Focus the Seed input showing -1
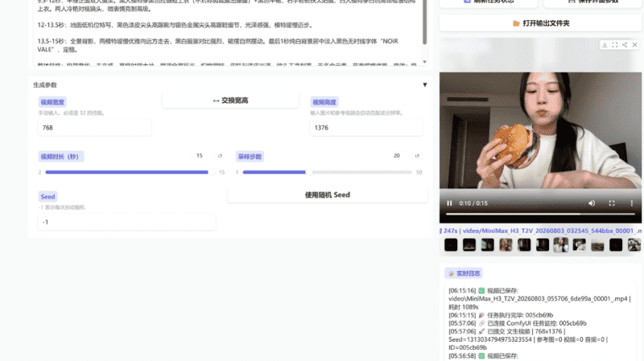Image resolution: width=644 pixels, height=361 pixels. [x=126, y=222]
